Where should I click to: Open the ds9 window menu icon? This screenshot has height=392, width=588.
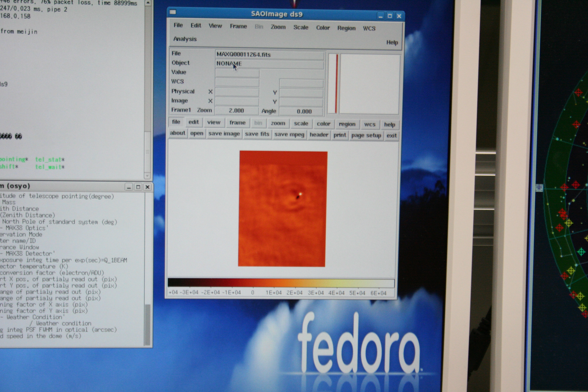[173, 12]
